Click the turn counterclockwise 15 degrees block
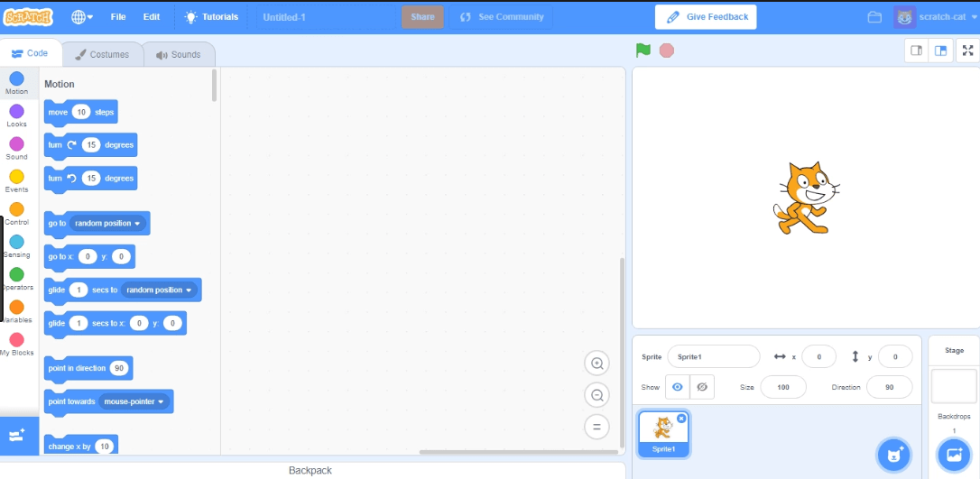 click(90, 179)
